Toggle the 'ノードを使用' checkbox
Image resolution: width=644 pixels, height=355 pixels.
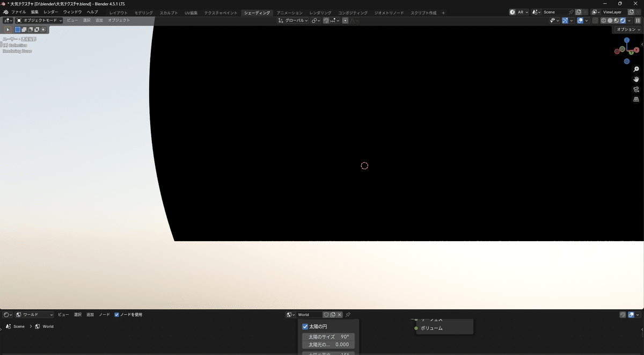[x=116, y=315]
